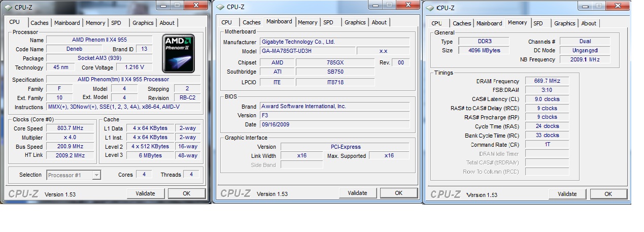Open About tab in the CPU window
This screenshot has width=644, height=232.
pyautogui.click(x=167, y=23)
